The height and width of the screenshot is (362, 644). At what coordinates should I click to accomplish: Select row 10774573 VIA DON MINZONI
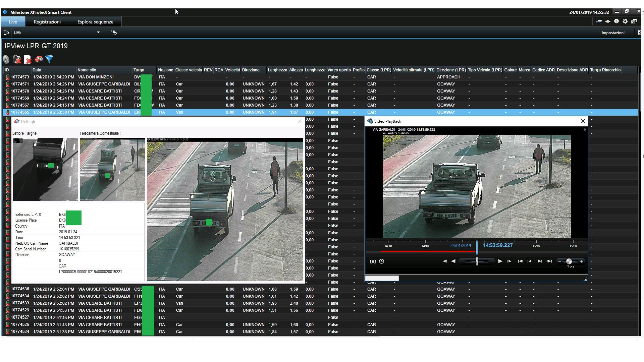pyautogui.click(x=320, y=77)
